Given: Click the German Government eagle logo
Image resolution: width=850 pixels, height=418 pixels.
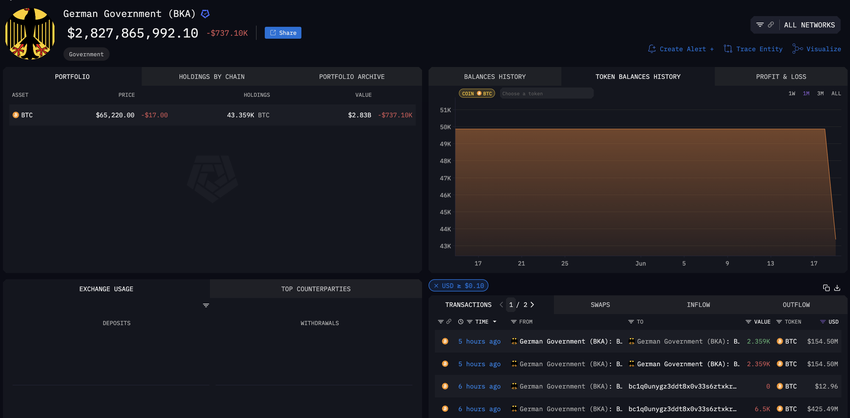Looking at the screenshot, I should (30, 33).
